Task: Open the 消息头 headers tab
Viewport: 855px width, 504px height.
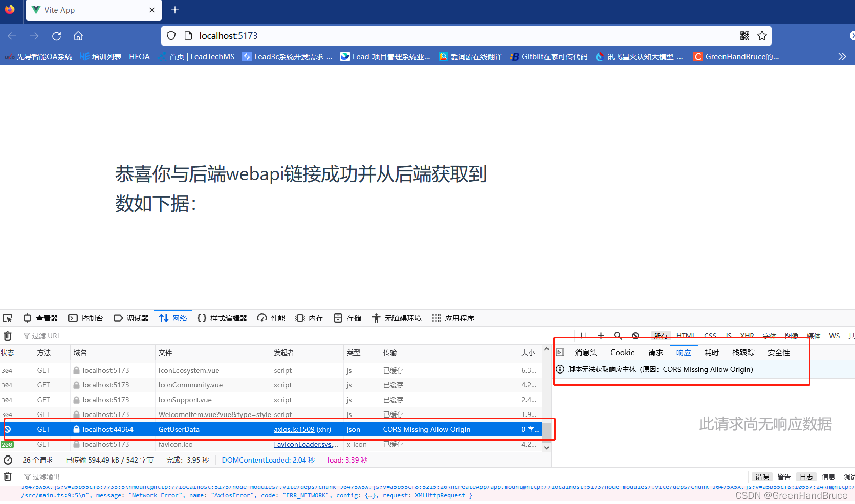Action: pos(586,353)
